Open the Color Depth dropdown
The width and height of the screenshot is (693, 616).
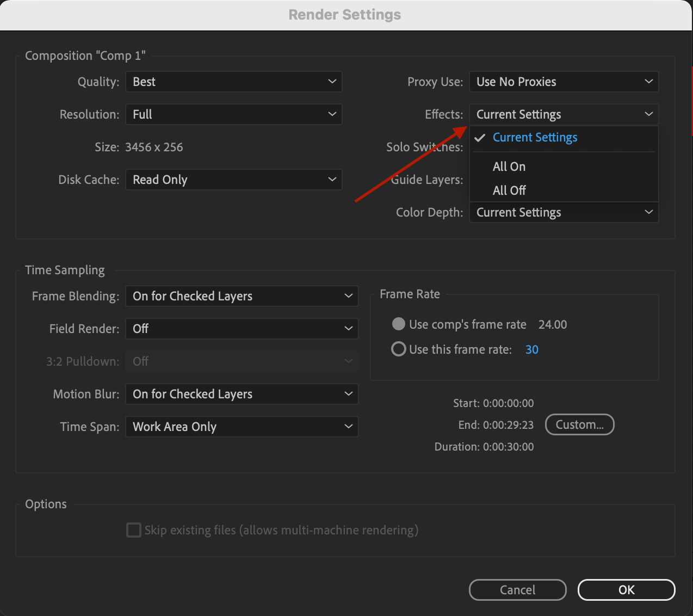click(x=564, y=212)
